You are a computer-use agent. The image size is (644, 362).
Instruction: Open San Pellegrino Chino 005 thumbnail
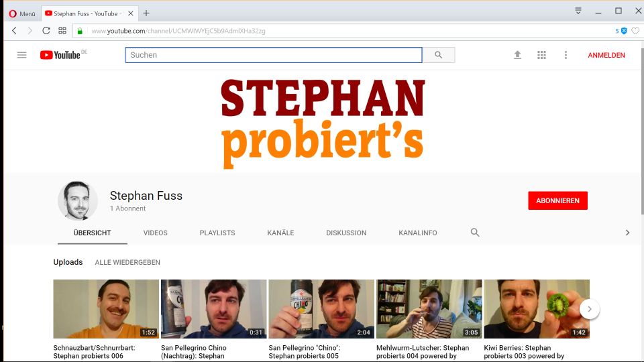321,309
